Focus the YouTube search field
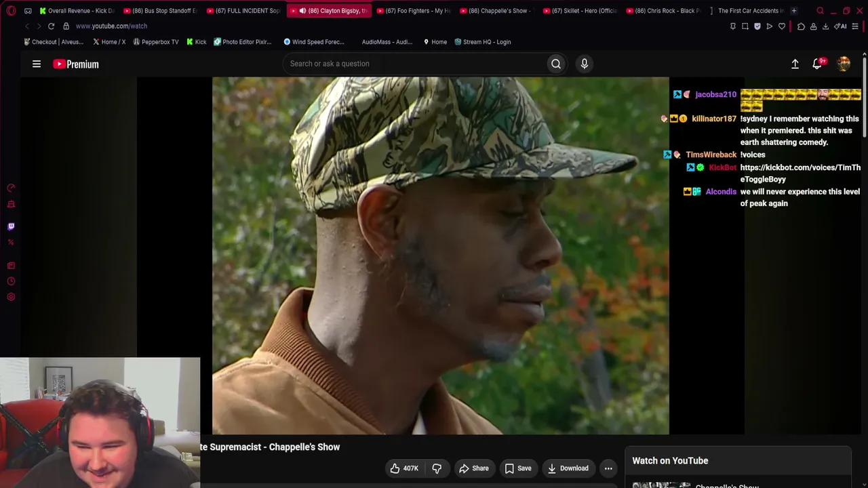Image resolution: width=868 pixels, height=488 pixels. [415, 64]
